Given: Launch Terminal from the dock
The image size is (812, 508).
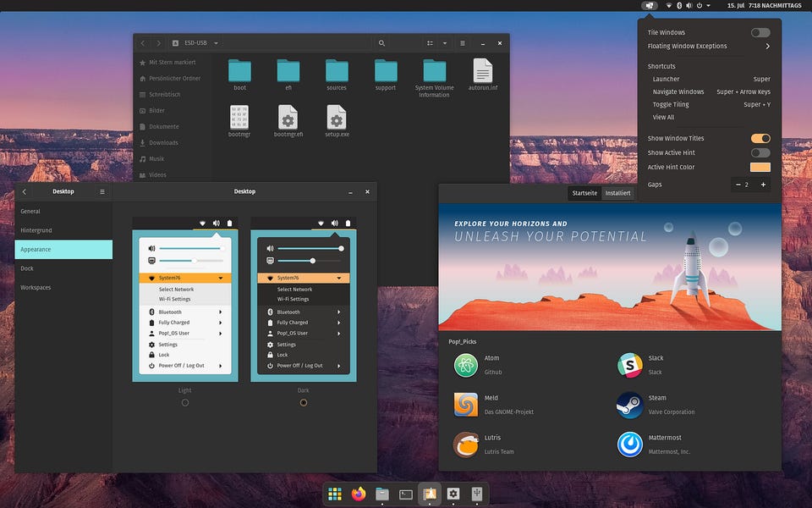Looking at the screenshot, I should tap(406, 494).
